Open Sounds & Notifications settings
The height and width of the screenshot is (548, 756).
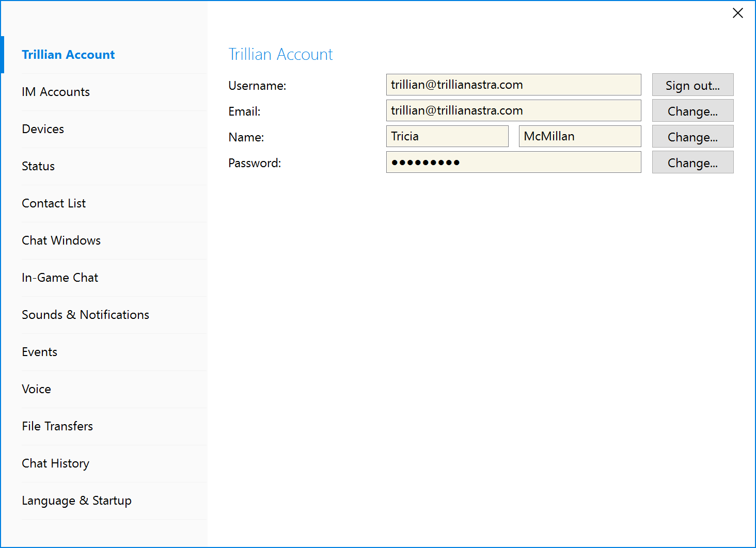(x=104, y=315)
